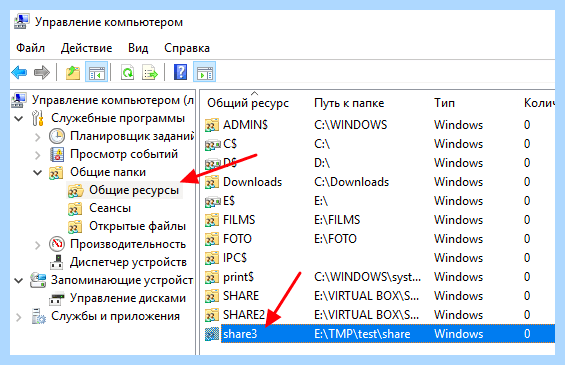Click the Службы и приложения icon

pyautogui.click(x=38, y=316)
